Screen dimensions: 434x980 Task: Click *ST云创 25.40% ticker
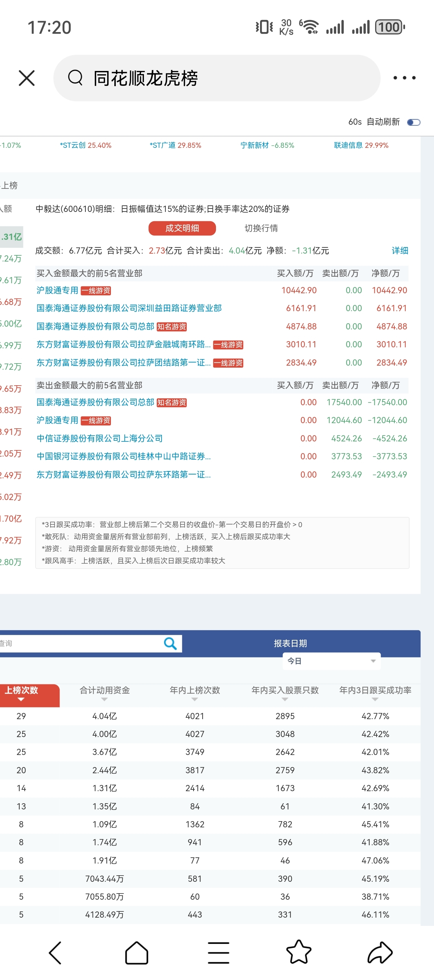click(85, 145)
